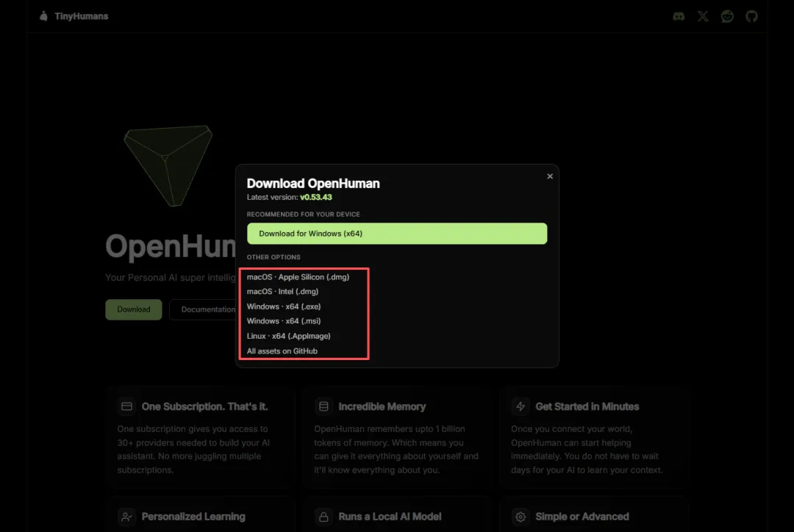The image size is (794, 532).
Task: Open the Documentation button
Action: pos(203,309)
